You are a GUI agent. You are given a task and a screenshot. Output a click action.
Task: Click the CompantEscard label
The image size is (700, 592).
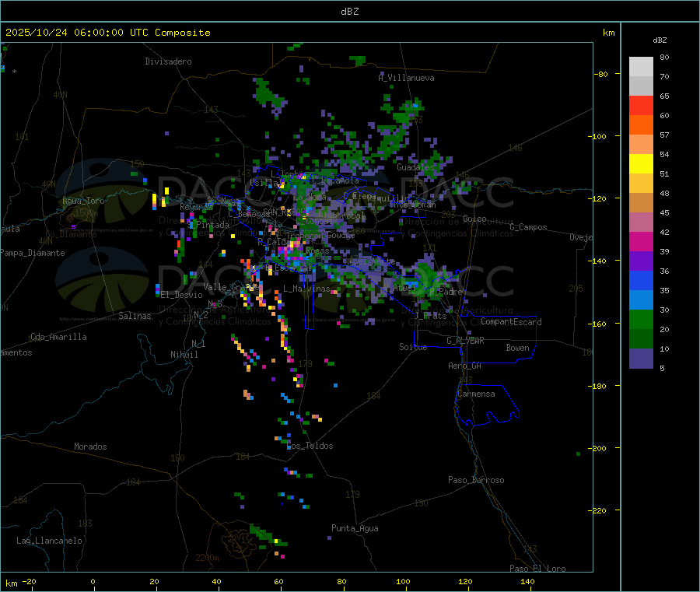click(x=511, y=322)
